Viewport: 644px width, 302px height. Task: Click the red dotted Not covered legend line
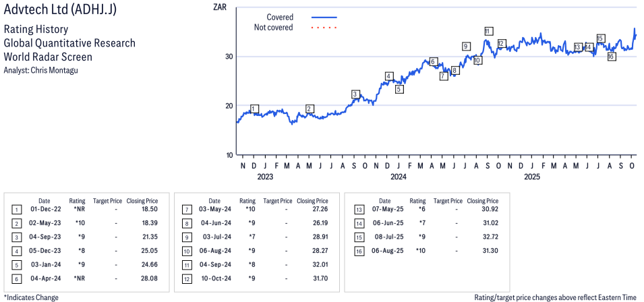(324, 28)
